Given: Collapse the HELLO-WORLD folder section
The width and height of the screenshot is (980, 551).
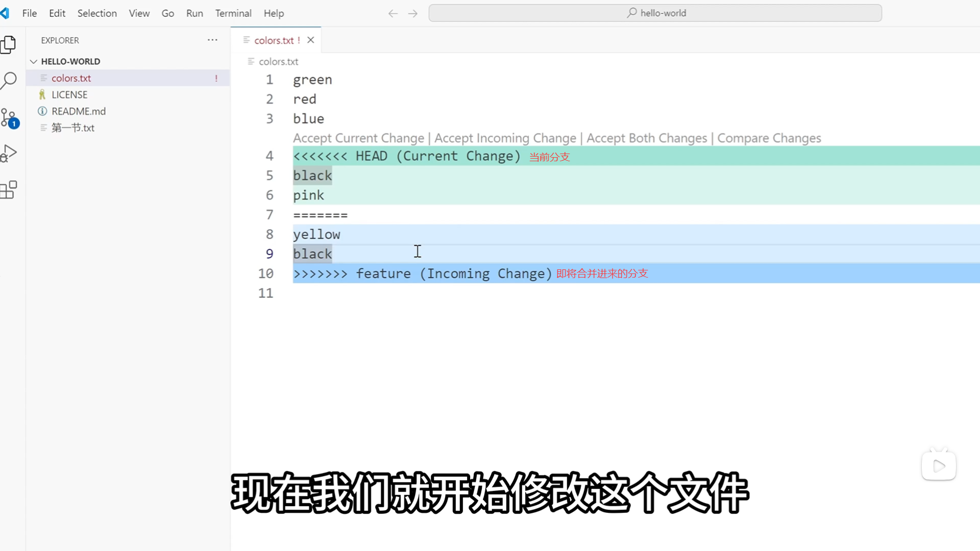Looking at the screenshot, I should click(34, 61).
